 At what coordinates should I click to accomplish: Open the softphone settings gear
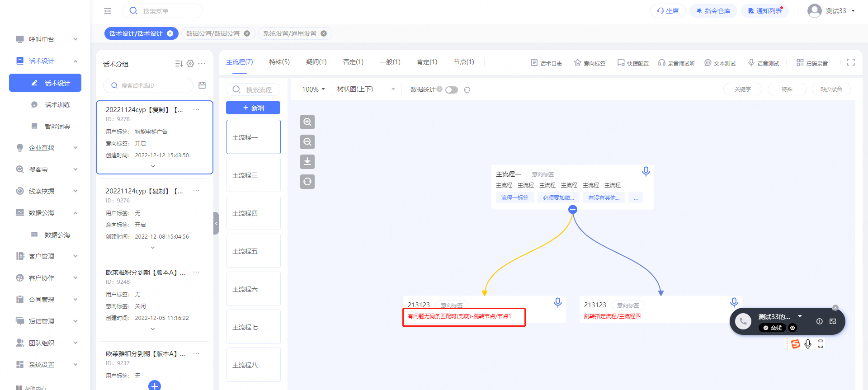[x=793, y=328]
